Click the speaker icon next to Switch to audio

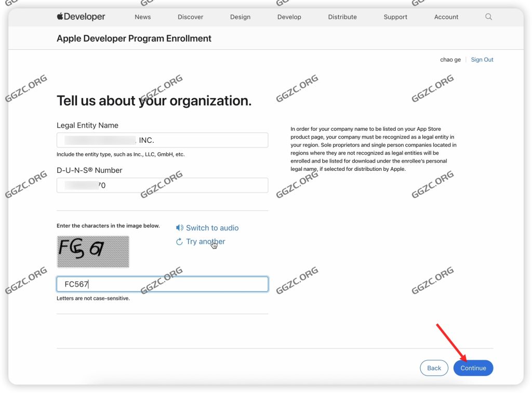pos(179,227)
